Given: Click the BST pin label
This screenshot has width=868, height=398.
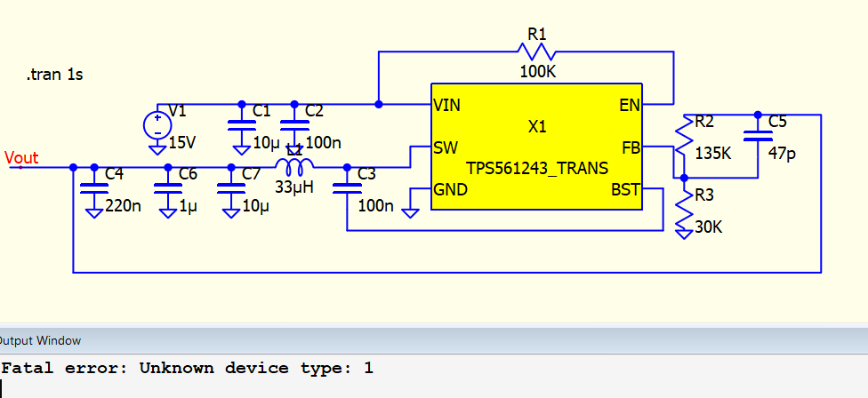Looking at the screenshot, I should coord(625,190).
